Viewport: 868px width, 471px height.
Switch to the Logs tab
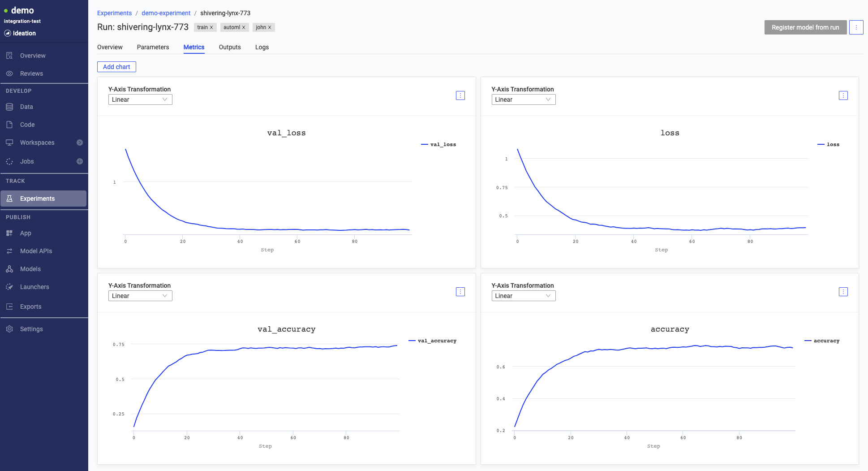[262, 47]
